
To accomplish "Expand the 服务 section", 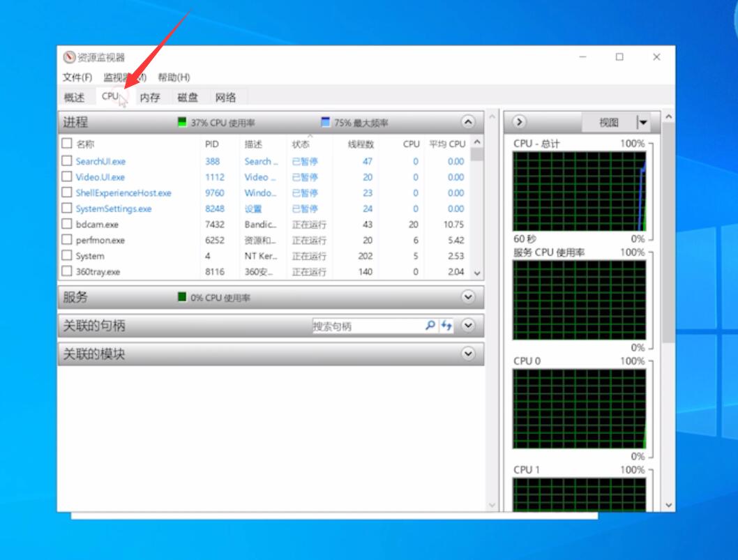I will 468,297.
